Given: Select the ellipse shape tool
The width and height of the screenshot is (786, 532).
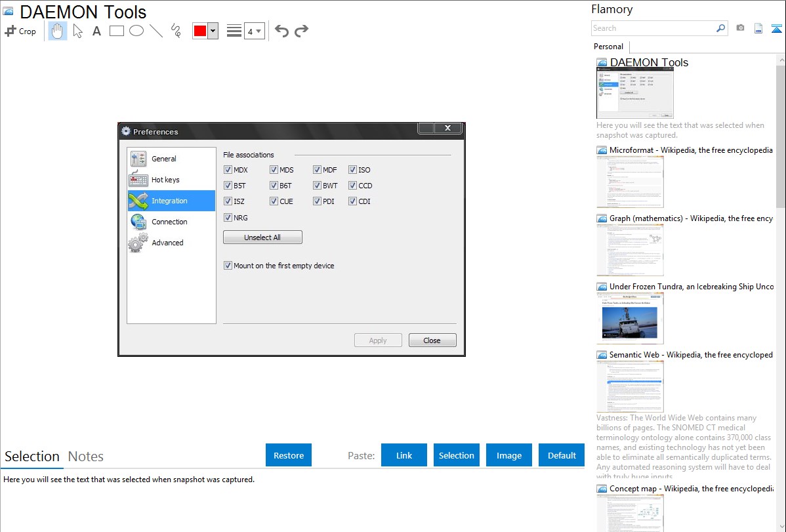Looking at the screenshot, I should (x=136, y=31).
